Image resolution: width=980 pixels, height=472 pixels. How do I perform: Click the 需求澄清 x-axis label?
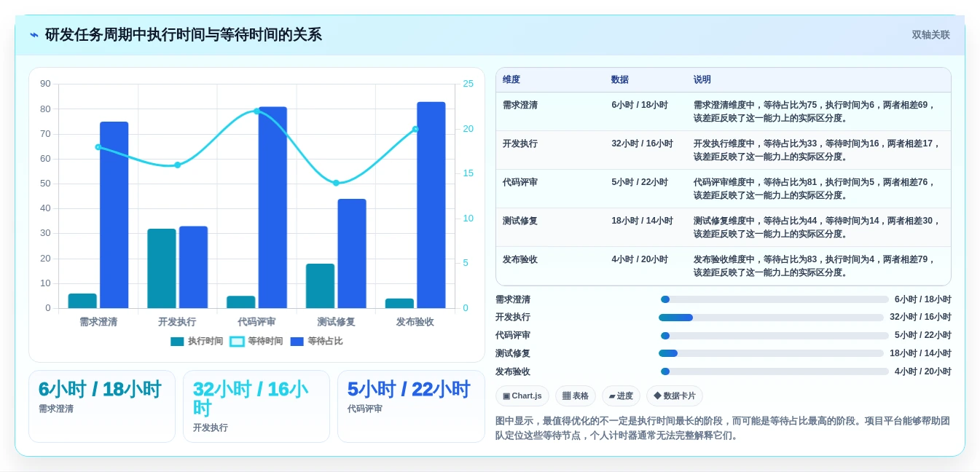point(98,321)
